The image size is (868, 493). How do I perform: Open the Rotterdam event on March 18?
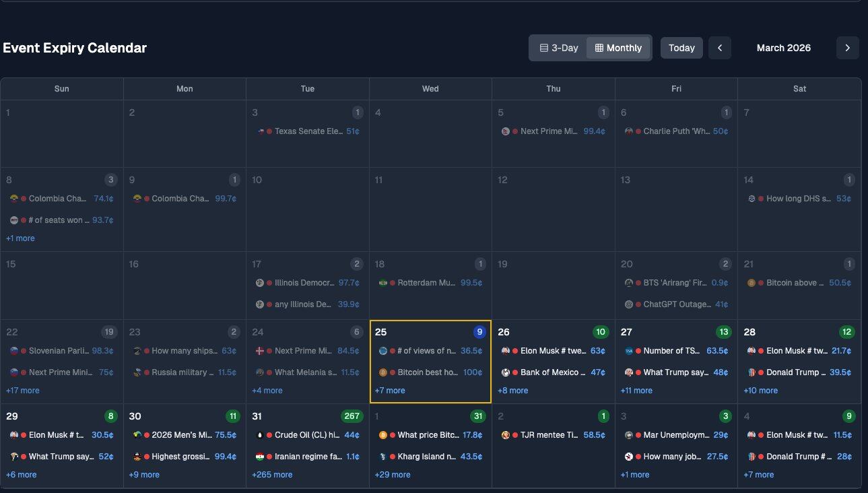(426, 283)
